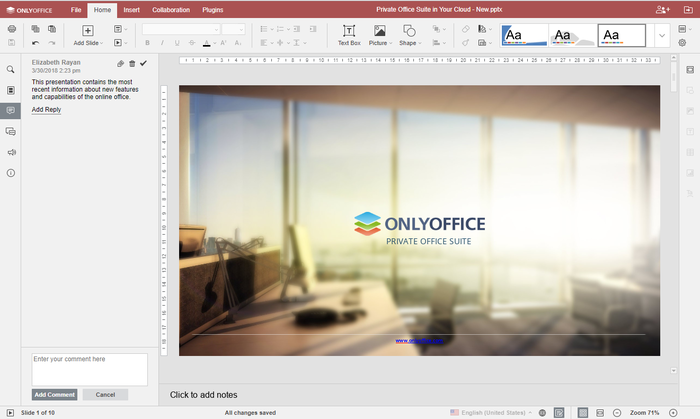Select the plain white slide theme
The image size is (700, 419).
click(621, 35)
